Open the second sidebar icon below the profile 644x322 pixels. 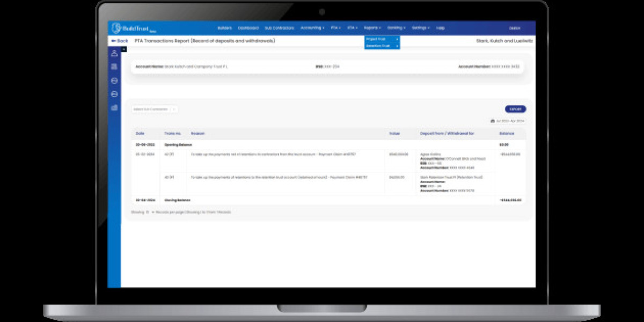[114, 67]
